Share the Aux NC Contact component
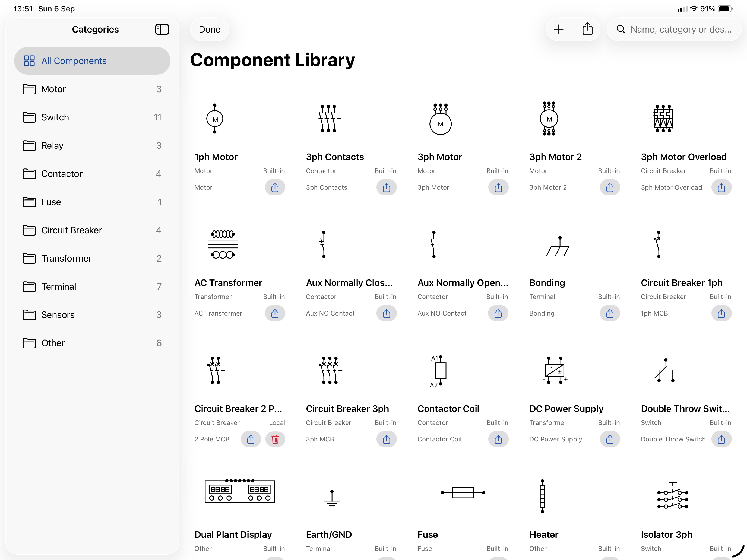747x560 pixels. pos(386,313)
